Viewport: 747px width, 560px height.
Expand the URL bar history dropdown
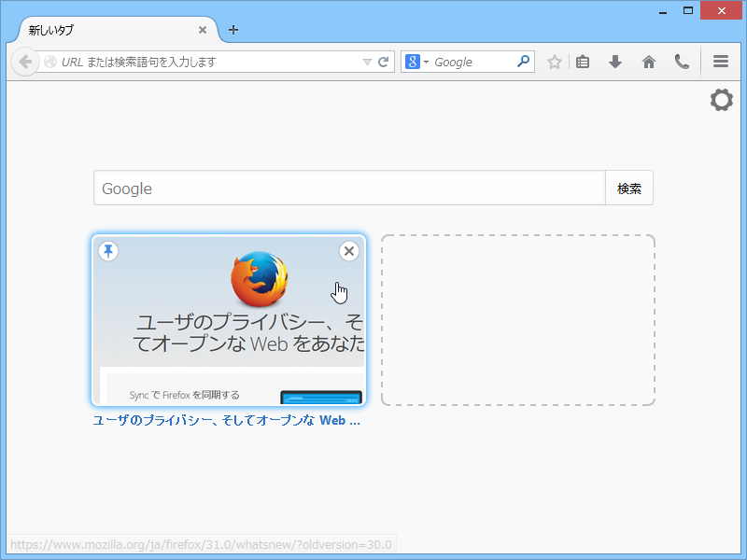coord(368,62)
